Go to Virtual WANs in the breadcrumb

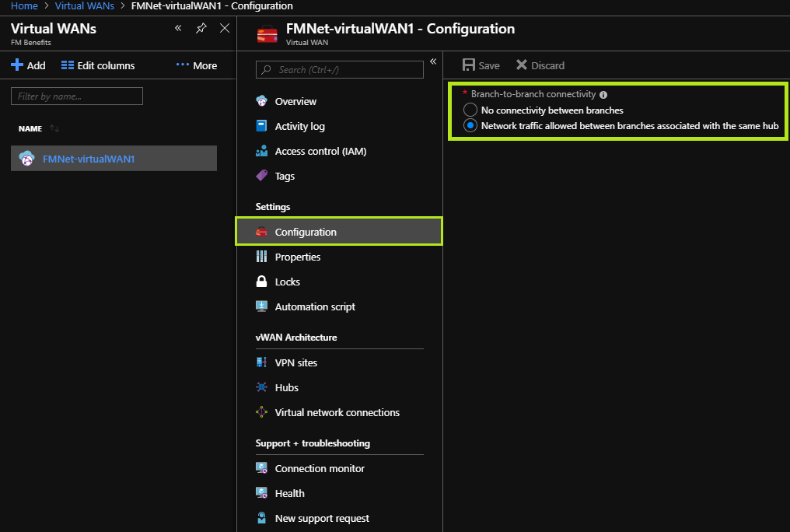tap(84, 6)
